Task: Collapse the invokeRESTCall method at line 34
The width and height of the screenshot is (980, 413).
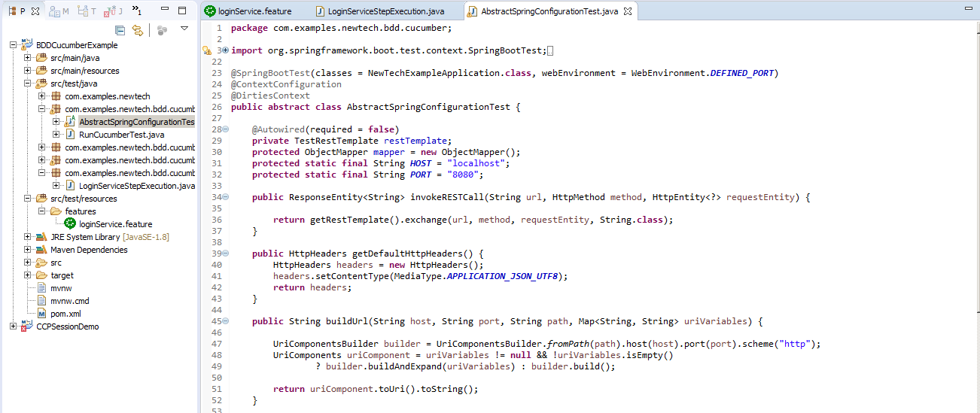Action: point(226,197)
